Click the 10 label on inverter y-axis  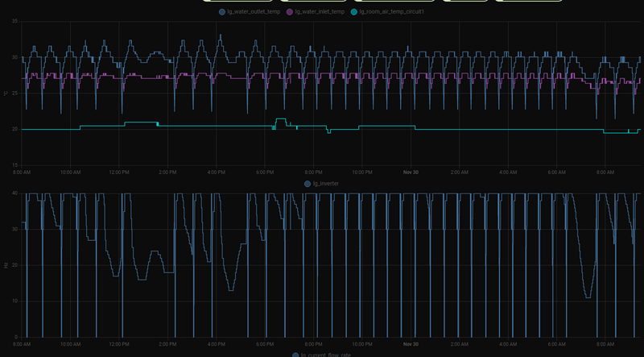pos(14,301)
